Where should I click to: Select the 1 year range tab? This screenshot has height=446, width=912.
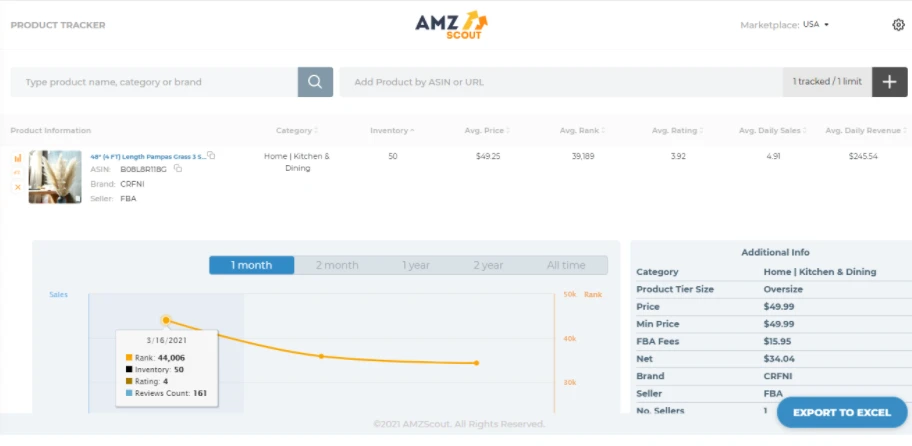pyautogui.click(x=416, y=265)
